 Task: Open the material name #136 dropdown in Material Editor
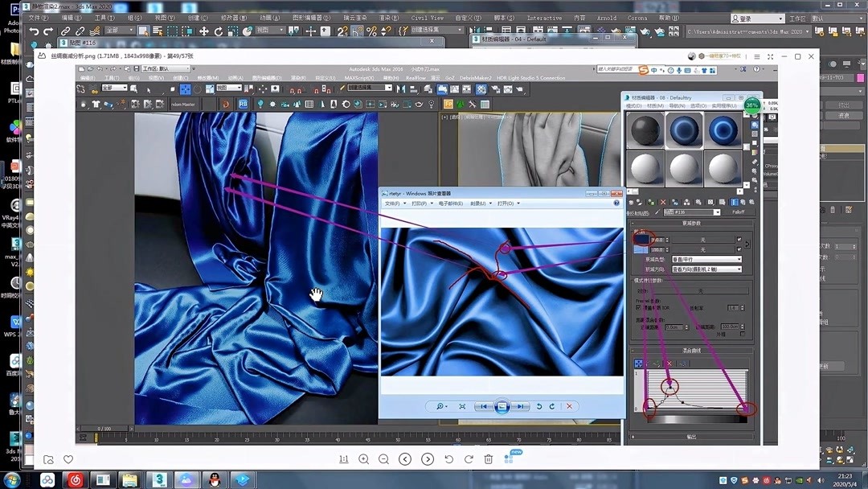click(717, 212)
